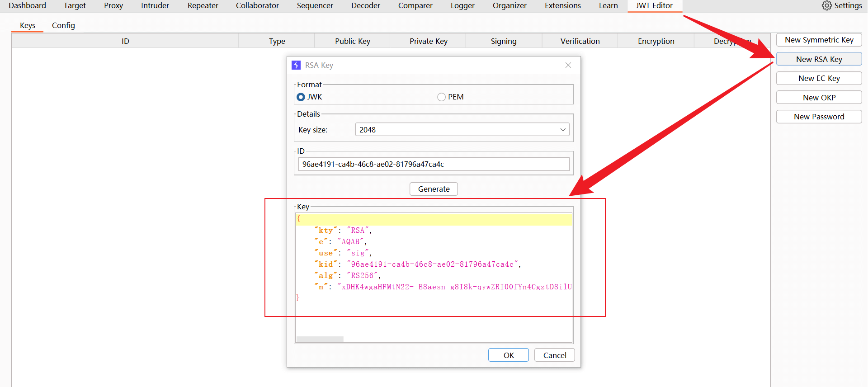Select the JWK format radio button
The width and height of the screenshot is (868, 387).
point(301,97)
